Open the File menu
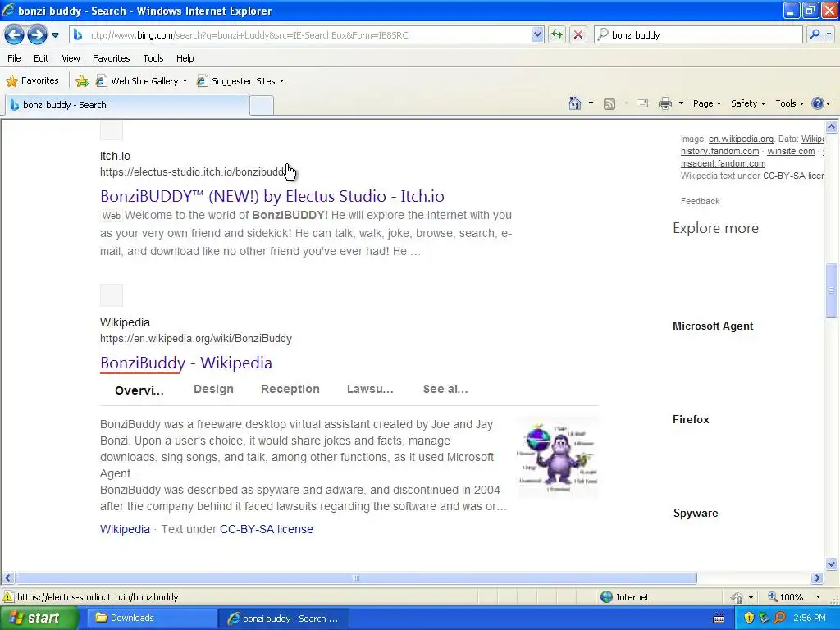This screenshot has width=840, height=630. [15, 58]
